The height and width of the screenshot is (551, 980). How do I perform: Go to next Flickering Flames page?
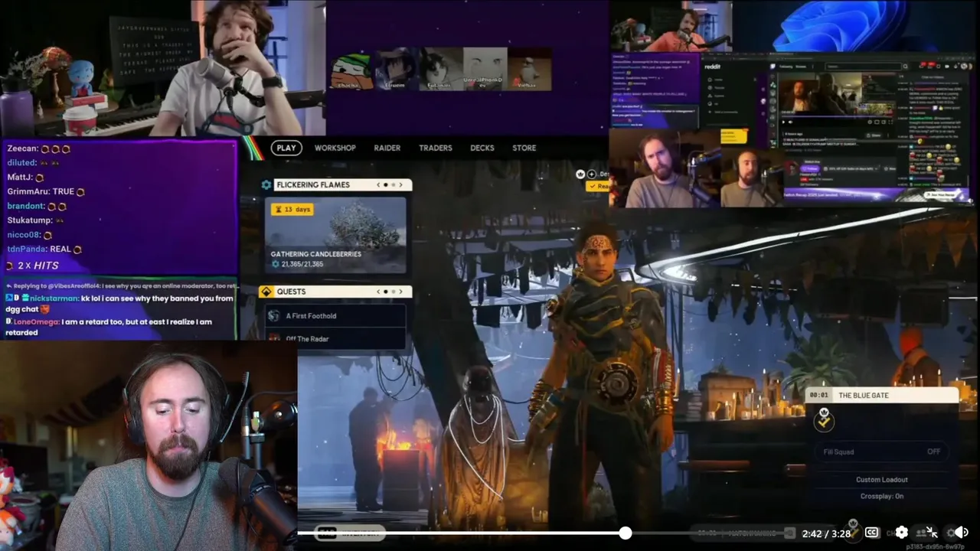pyautogui.click(x=400, y=184)
